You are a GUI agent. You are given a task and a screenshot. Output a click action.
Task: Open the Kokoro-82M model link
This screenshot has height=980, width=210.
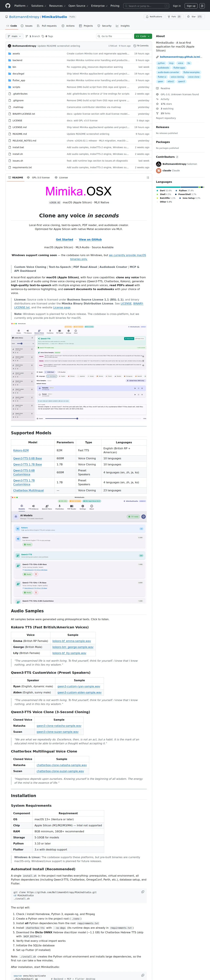[x=21, y=450]
